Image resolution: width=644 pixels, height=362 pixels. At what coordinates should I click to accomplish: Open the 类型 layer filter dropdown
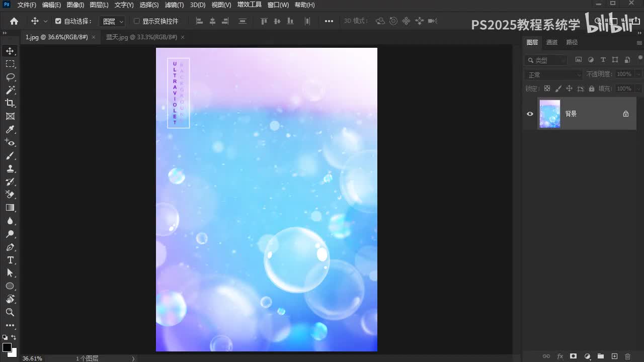(x=545, y=60)
